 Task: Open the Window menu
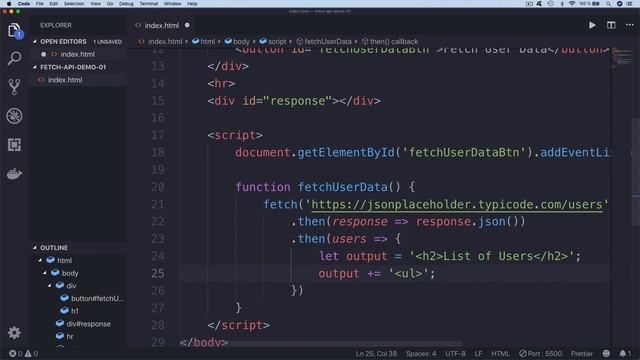click(x=172, y=4)
